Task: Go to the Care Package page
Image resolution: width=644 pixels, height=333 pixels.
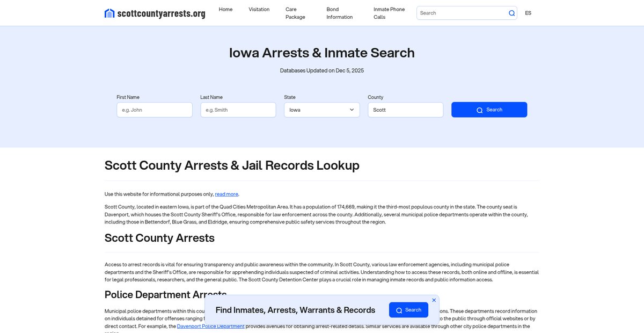Action: click(x=295, y=13)
